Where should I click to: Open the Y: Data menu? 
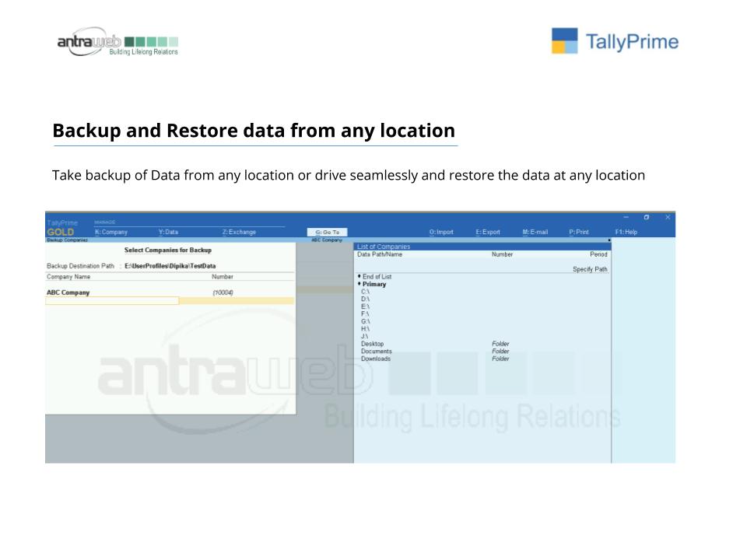[x=168, y=232]
